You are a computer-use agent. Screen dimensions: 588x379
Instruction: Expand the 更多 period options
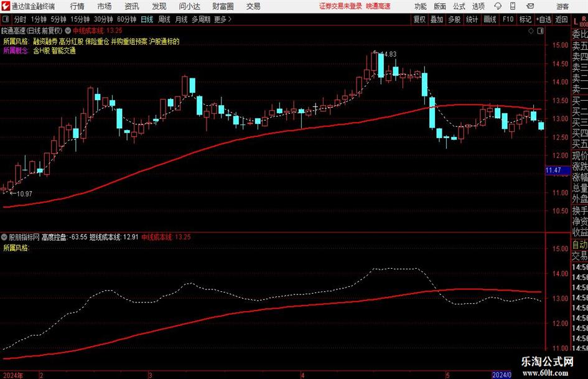coord(223,19)
